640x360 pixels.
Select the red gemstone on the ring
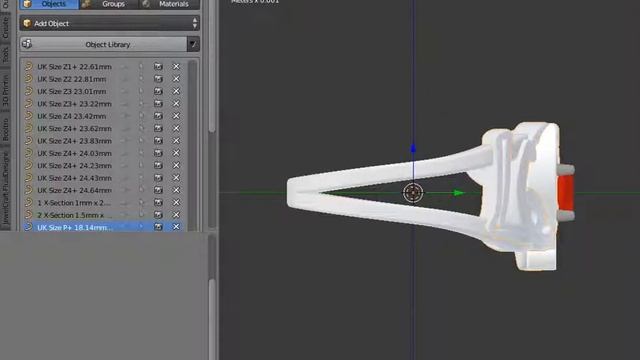(566, 192)
